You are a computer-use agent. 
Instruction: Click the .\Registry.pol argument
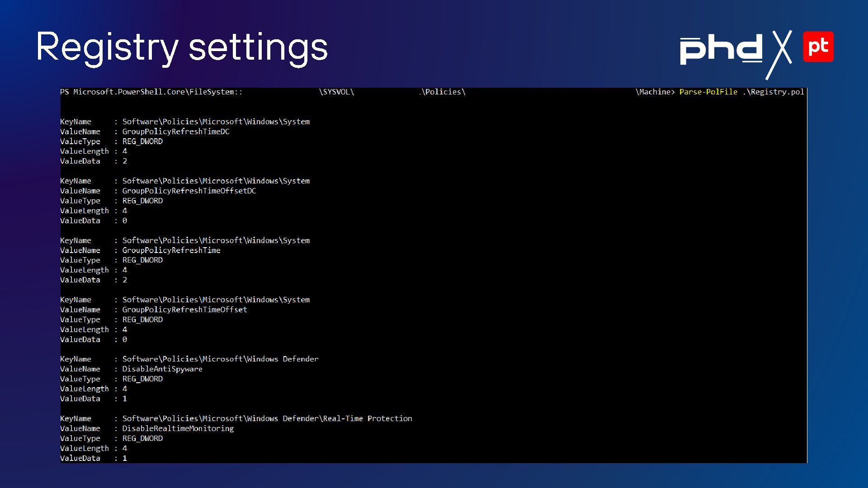click(x=773, y=92)
